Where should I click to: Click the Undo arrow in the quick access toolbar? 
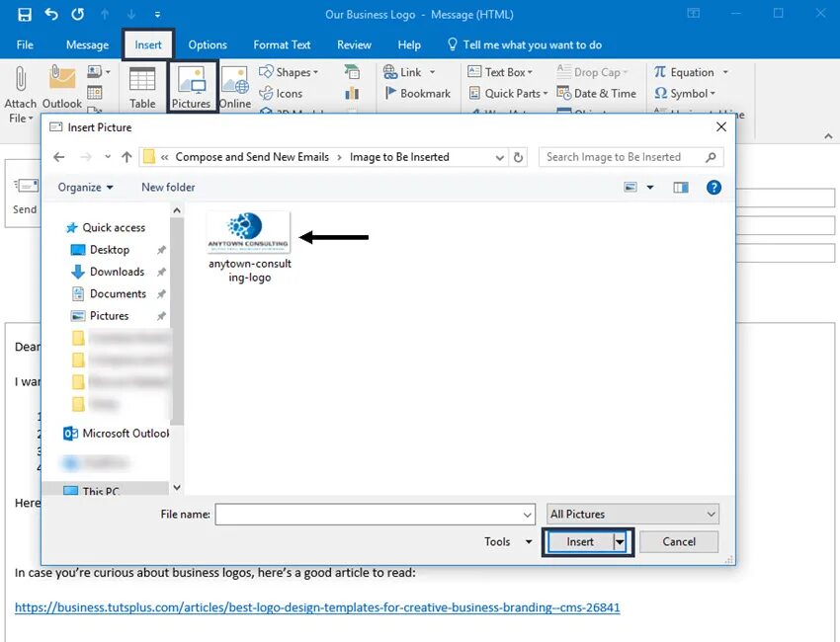click(51, 14)
